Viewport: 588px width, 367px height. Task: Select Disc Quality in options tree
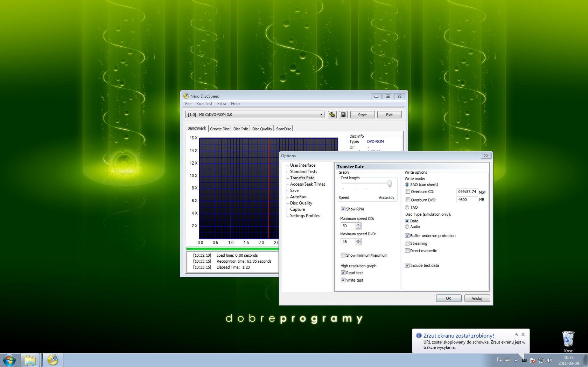pos(301,203)
